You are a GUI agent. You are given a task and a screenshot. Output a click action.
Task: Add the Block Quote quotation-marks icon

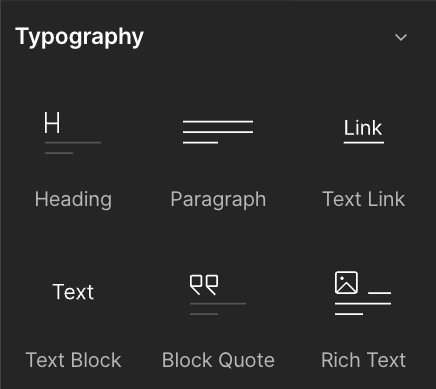coord(204,285)
